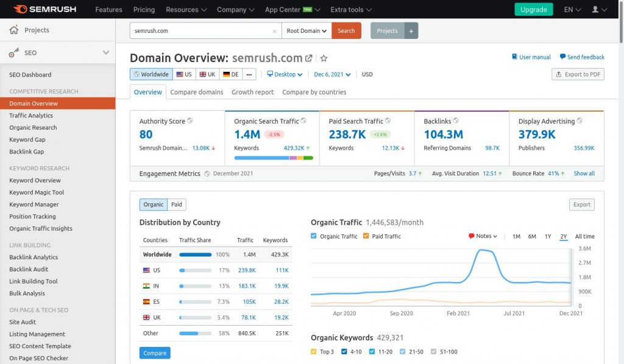This screenshot has width=624, height=364.
Task: Click the US flag in distribution table
Action: point(146,270)
